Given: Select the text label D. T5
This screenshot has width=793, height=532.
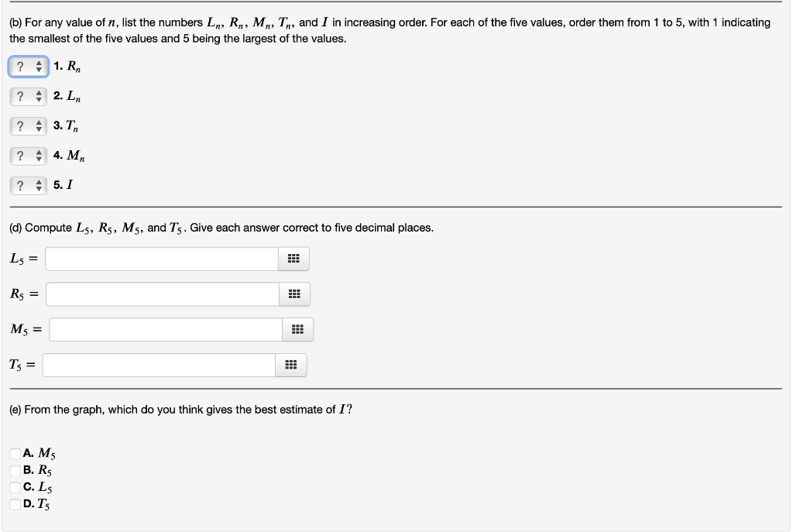Looking at the screenshot, I should coord(36,504).
